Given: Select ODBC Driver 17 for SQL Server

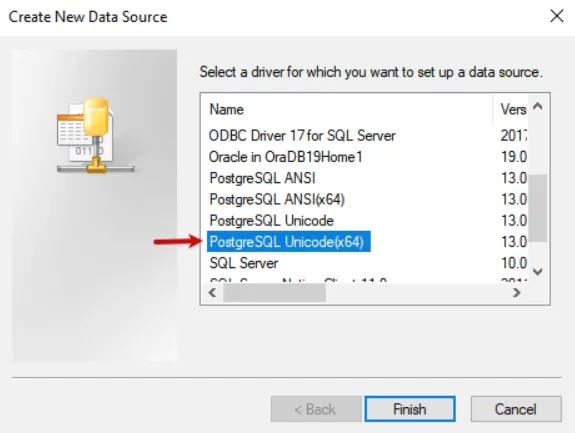Looking at the screenshot, I should tap(302, 136).
